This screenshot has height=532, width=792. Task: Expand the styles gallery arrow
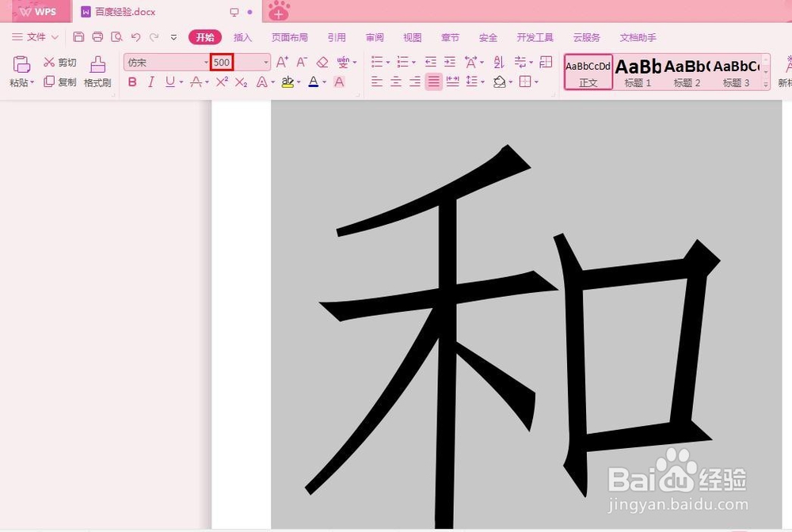pos(766,85)
